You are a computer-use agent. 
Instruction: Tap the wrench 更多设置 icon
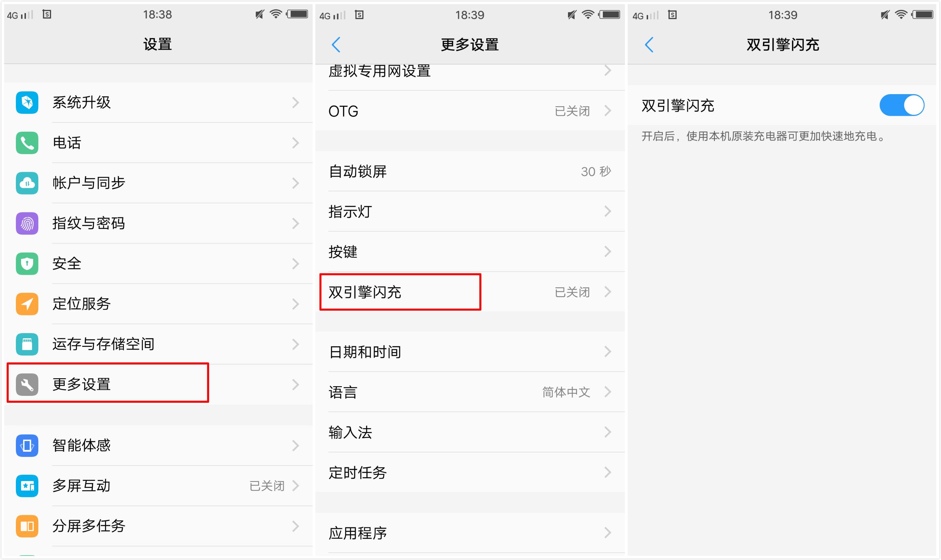[x=27, y=384]
